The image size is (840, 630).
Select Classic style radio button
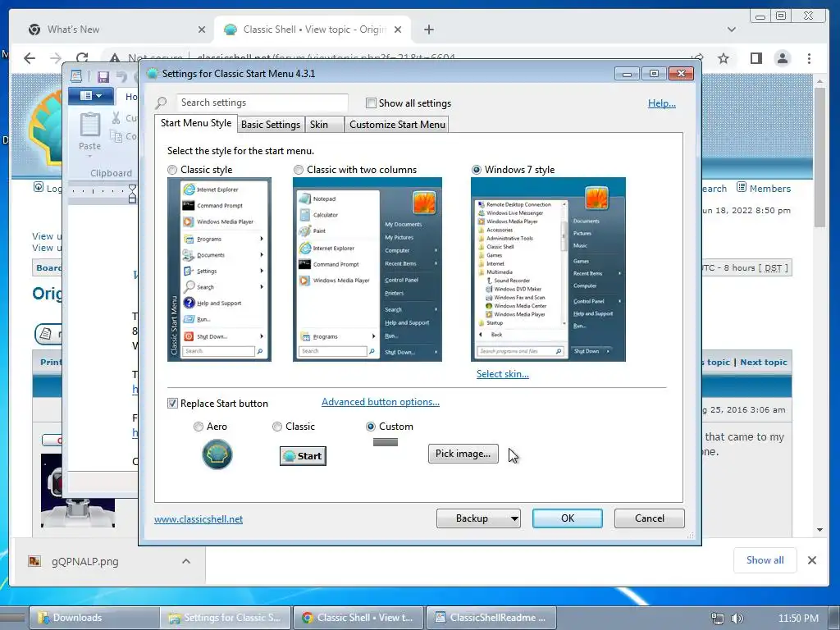point(172,170)
